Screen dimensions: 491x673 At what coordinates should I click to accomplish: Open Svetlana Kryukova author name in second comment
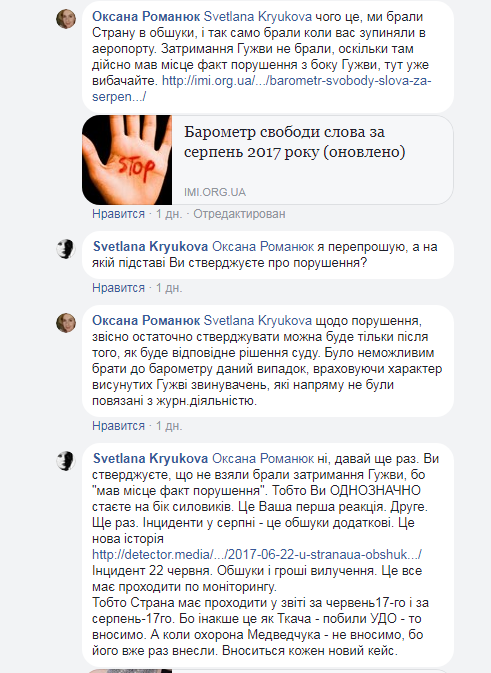tap(150, 246)
